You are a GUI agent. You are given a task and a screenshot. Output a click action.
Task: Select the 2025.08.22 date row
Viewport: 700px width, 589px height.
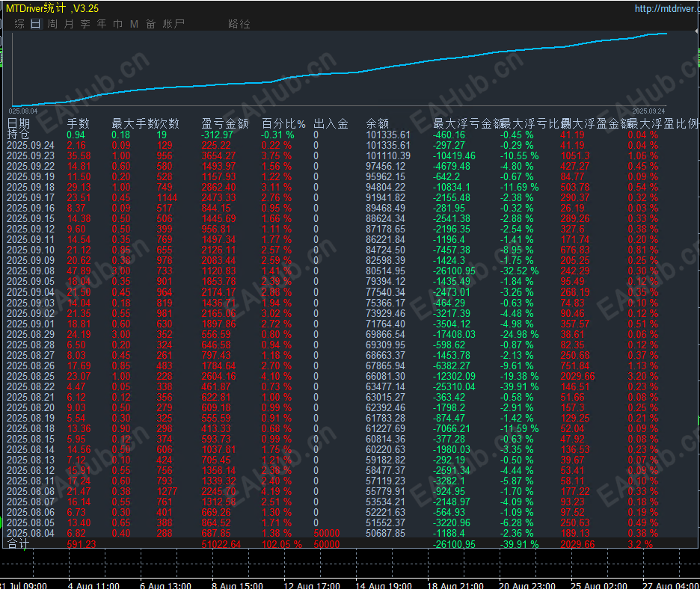pos(31,386)
